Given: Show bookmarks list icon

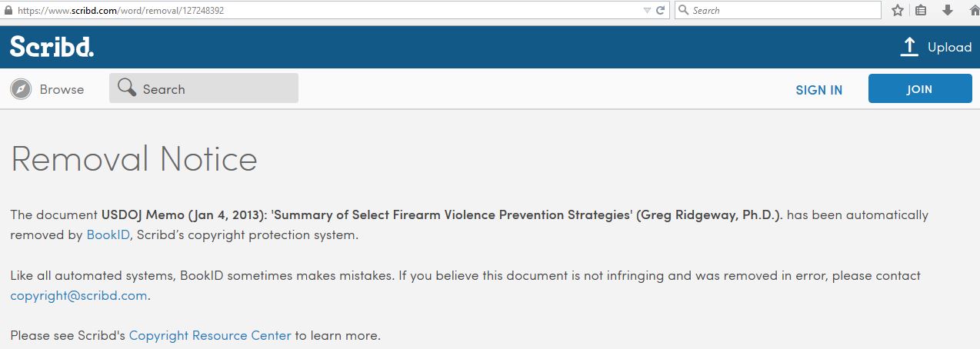Looking at the screenshot, I should (921, 11).
